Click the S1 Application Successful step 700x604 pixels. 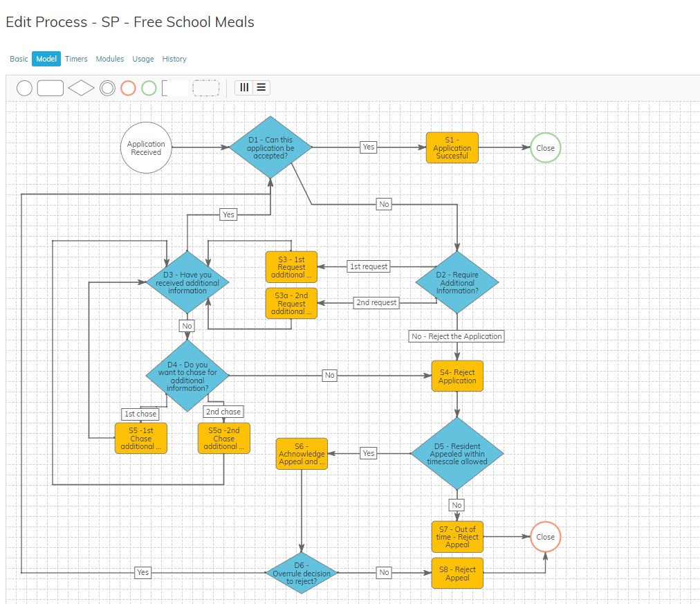click(452, 148)
